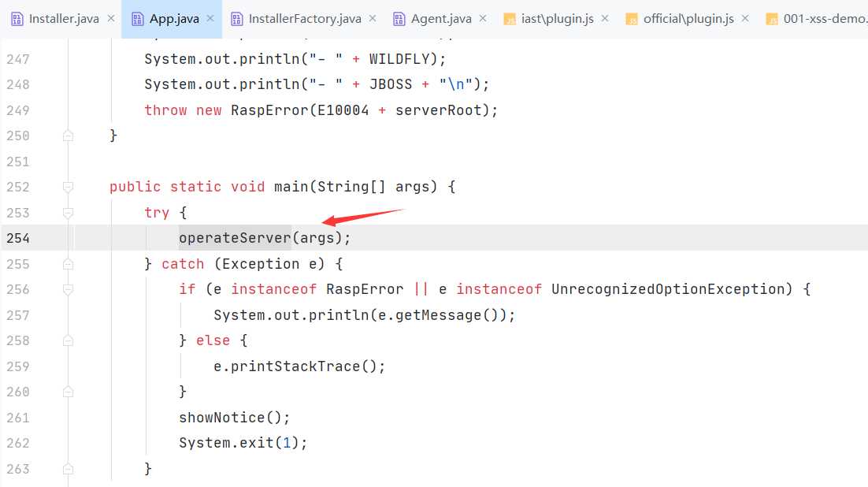The image size is (868, 487).
Task: Click the App.java file type icon
Action: pos(137,20)
